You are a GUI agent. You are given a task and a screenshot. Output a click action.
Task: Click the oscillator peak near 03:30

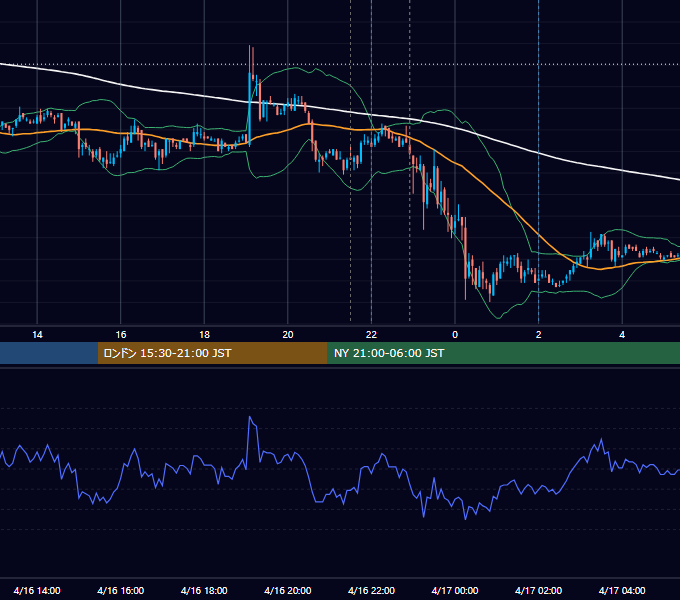tap(601, 440)
